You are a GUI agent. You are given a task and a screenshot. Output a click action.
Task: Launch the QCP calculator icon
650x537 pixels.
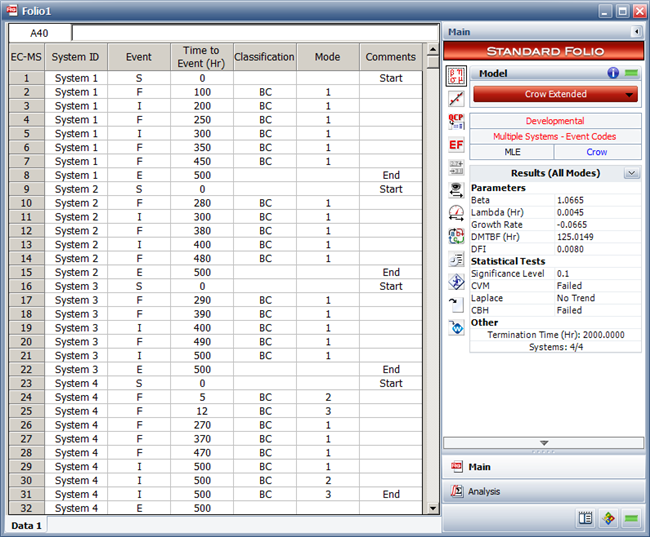[456, 121]
